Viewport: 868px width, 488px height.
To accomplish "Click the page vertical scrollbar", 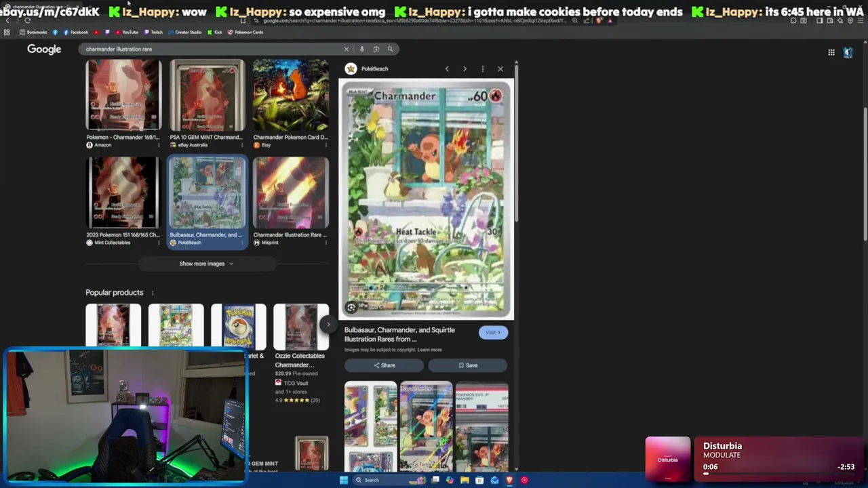I will 865,174.
